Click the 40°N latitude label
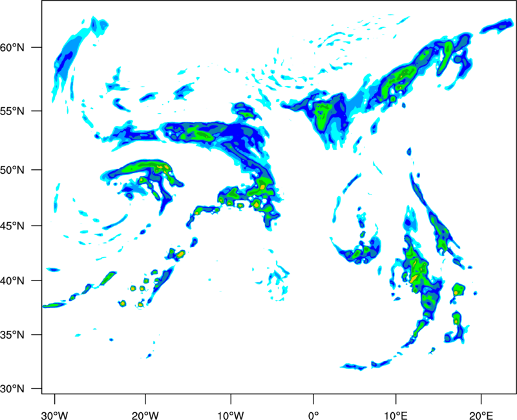Image resolution: width=517 pixels, height=420 pixels. click(12, 281)
